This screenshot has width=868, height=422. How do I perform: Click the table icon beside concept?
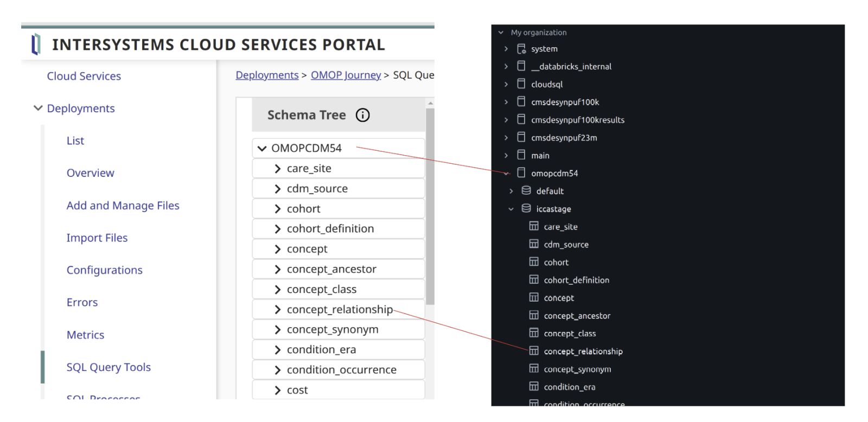(x=534, y=298)
